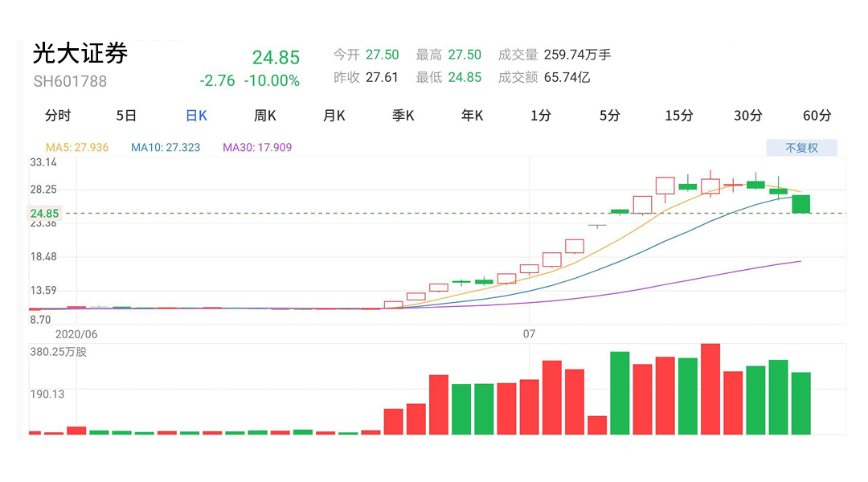
Task: Select the 1分 one-minute chart tab
Action: pos(540,115)
